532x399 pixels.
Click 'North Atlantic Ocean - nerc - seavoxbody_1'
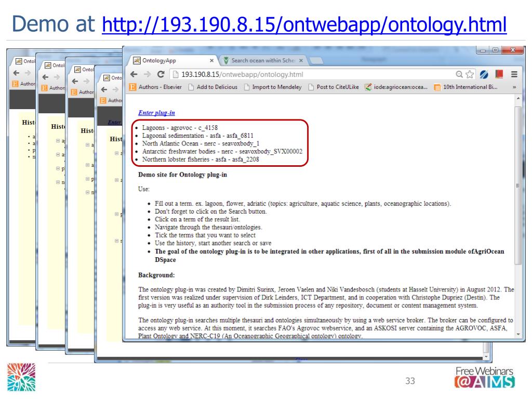click(201, 143)
